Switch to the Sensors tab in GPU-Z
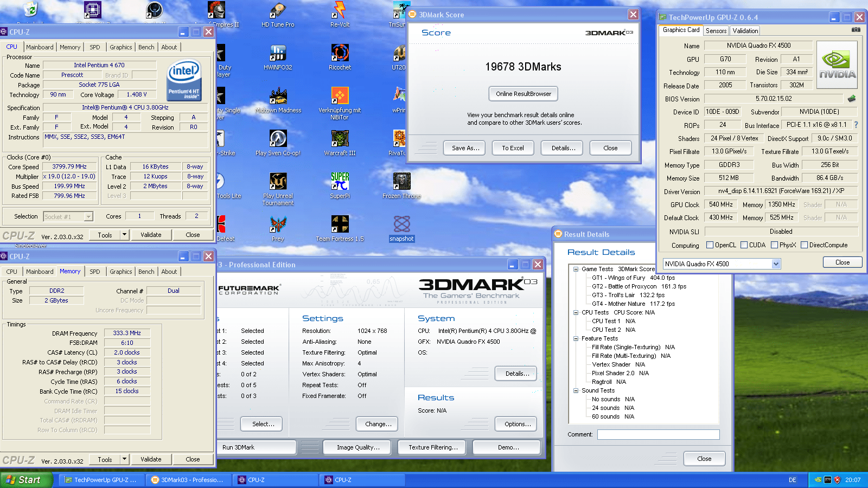The width and height of the screenshot is (868, 488). (x=716, y=31)
